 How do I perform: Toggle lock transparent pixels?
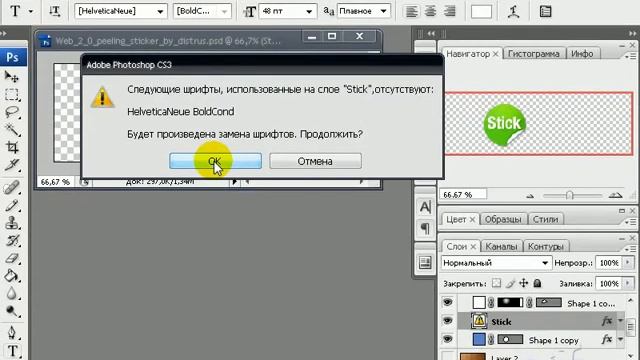click(496, 283)
